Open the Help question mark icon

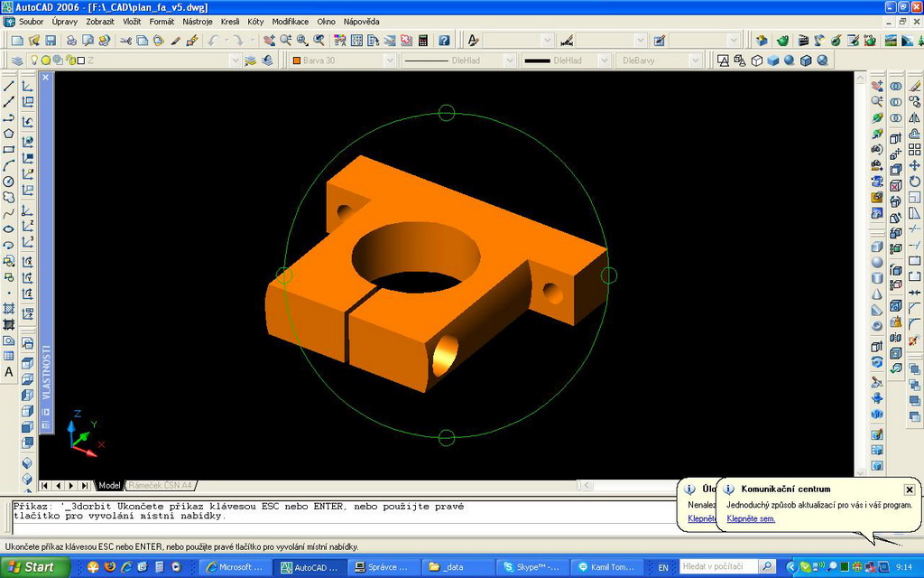click(x=444, y=41)
